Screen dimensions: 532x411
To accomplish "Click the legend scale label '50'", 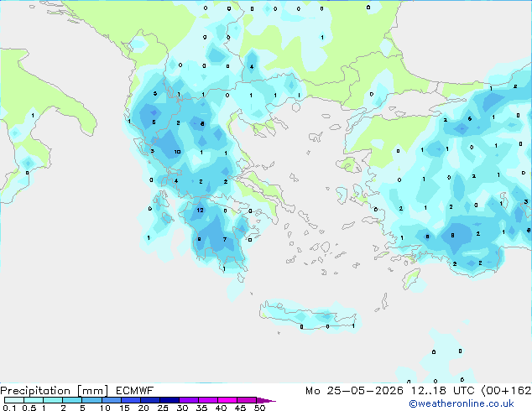I will (x=259, y=408).
